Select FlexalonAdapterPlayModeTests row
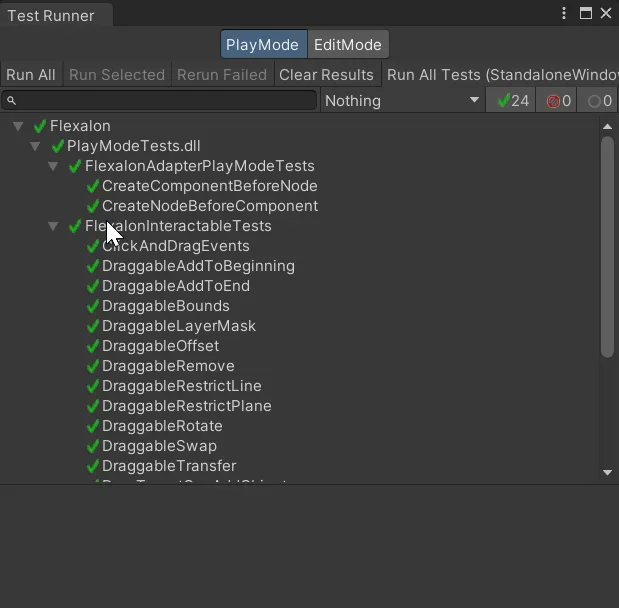This screenshot has height=608, width=619. click(299, 166)
